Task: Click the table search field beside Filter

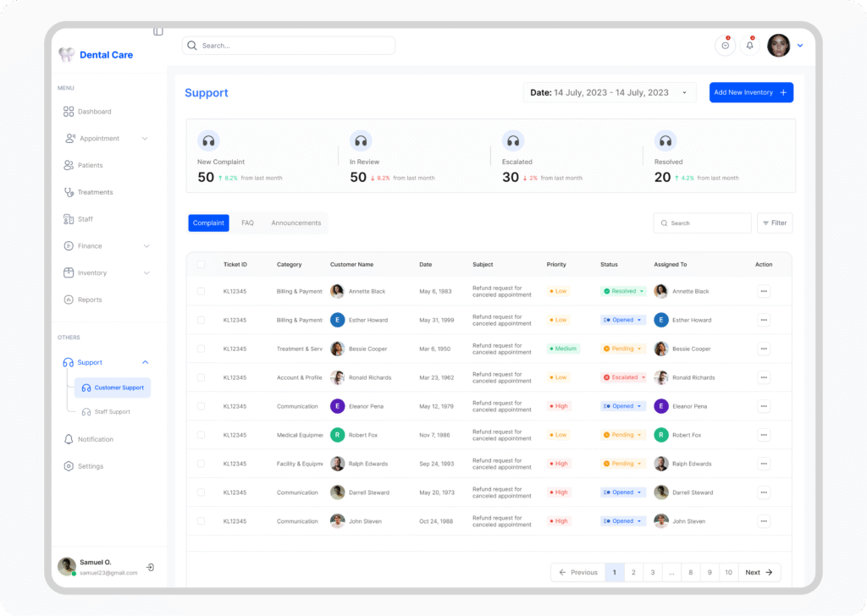Action: [702, 223]
